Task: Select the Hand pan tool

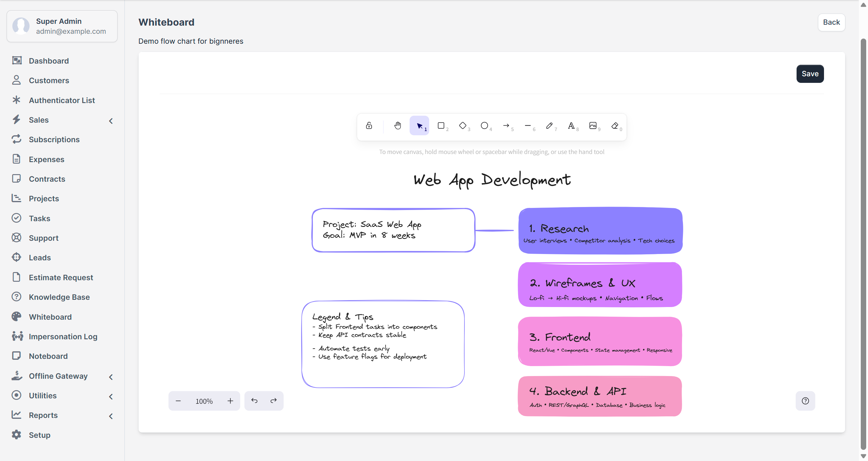Action: coord(398,126)
